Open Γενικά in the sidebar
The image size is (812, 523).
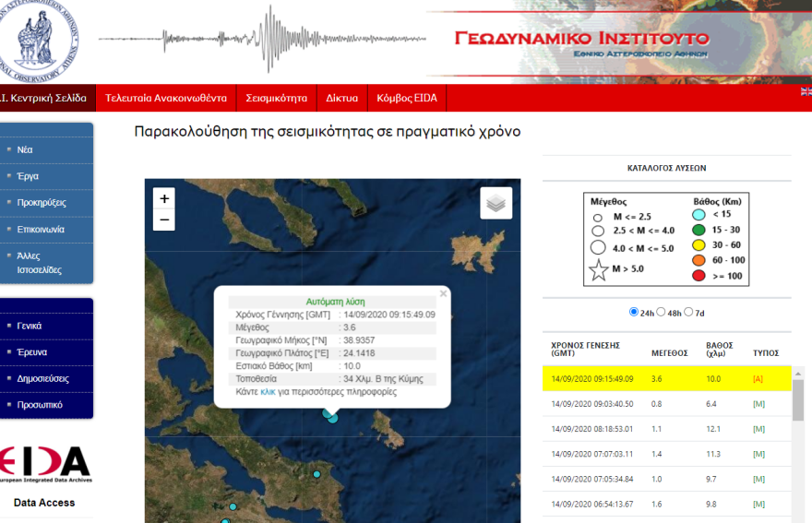29,326
